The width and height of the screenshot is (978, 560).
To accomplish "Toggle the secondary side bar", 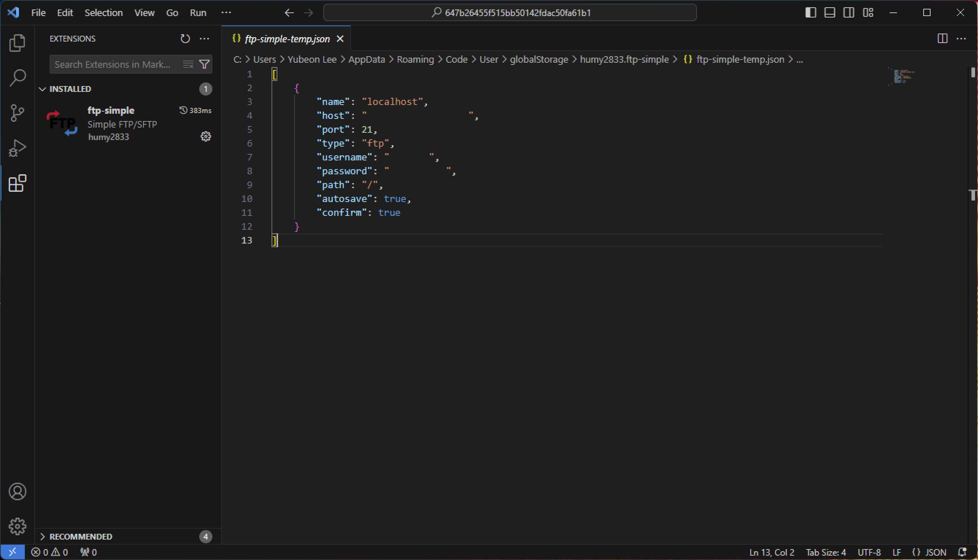I will [849, 13].
